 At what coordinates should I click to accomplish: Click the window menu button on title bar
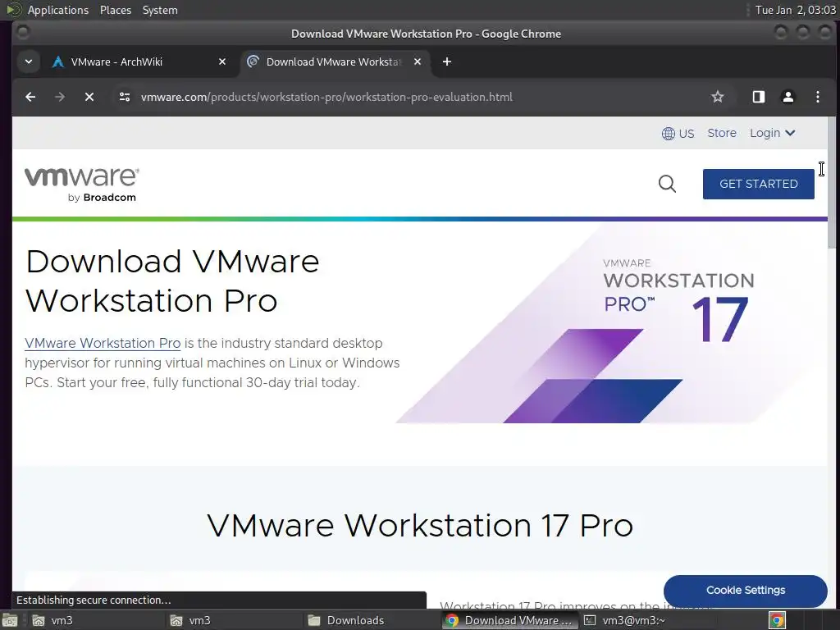[22, 33]
